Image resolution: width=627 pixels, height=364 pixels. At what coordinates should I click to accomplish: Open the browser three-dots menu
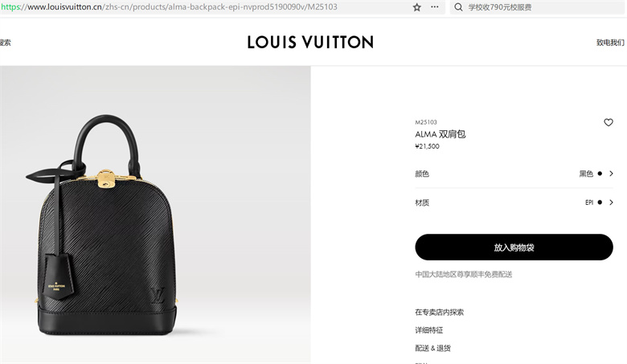[435, 7]
